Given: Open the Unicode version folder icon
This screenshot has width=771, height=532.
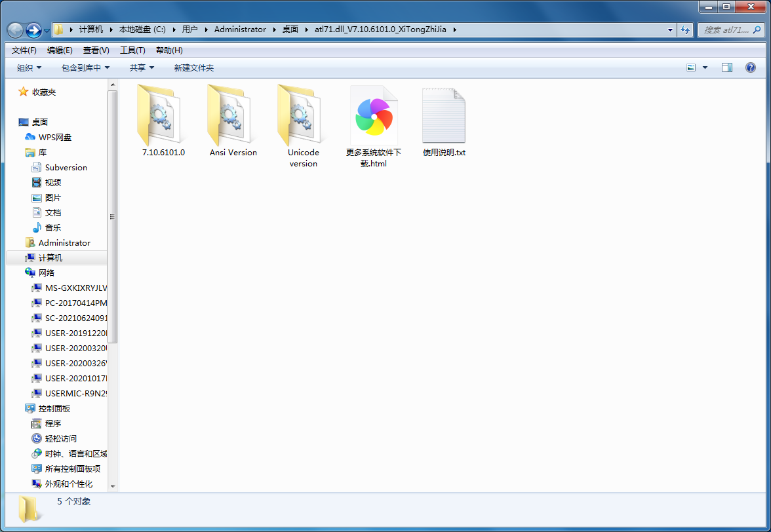Looking at the screenshot, I should 299,115.
